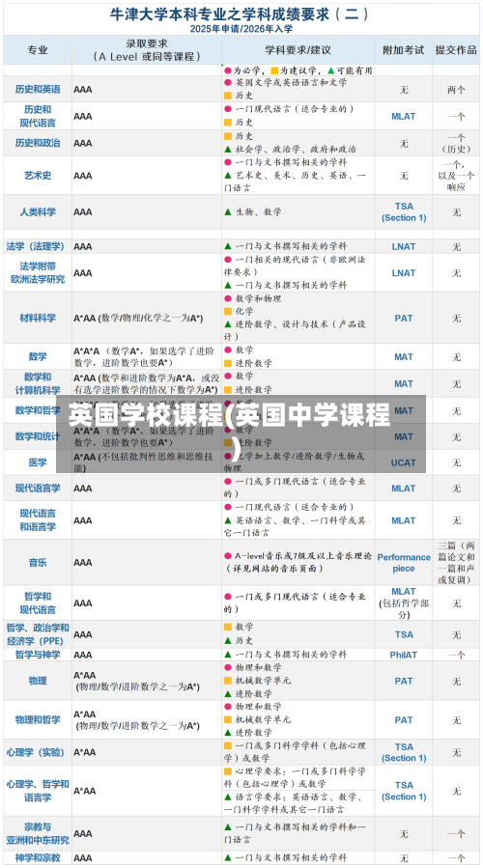Click MLAT in the 历史和现代语言 row
The image size is (483, 868).
(404, 116)
